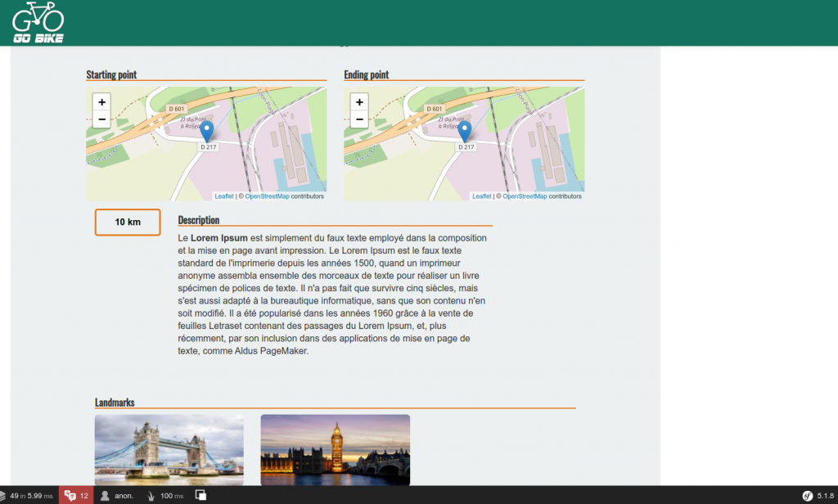The height and width of the screenshot is (504, 838).
Task: Zoom out on the Starting point map
Action: [x=101, y=119]
